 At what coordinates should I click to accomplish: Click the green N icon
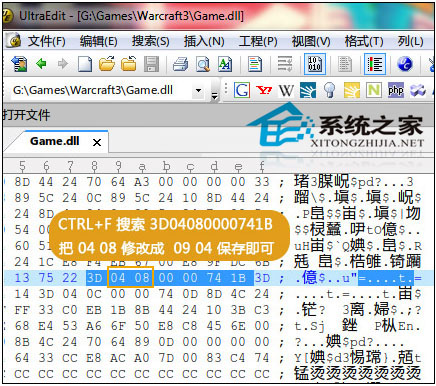pyautogui.click(x=374, y=90)
